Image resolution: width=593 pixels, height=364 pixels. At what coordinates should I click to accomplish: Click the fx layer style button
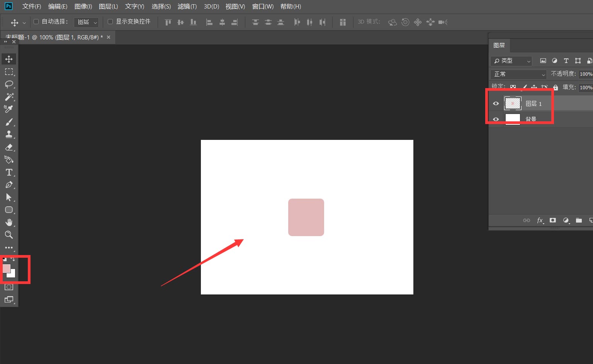(x=540, y=220)
